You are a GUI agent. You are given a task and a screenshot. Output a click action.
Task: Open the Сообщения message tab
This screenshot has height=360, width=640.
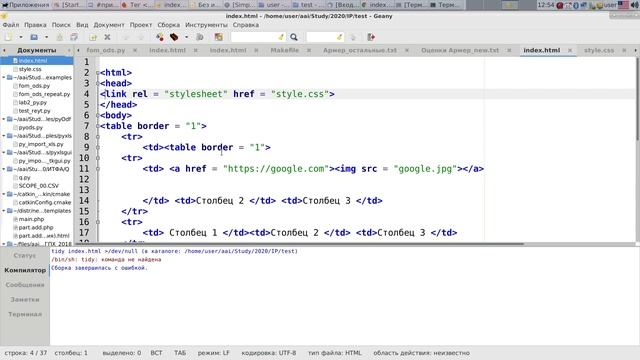click(25, 285)
